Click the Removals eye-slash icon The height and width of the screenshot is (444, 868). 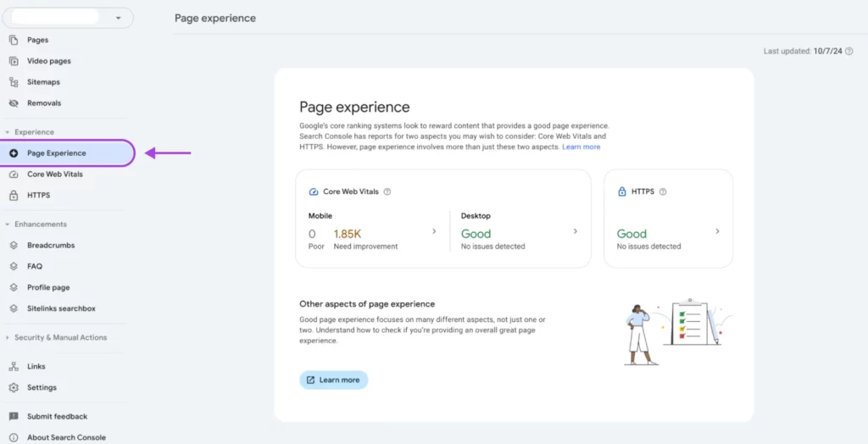point(13,103)
